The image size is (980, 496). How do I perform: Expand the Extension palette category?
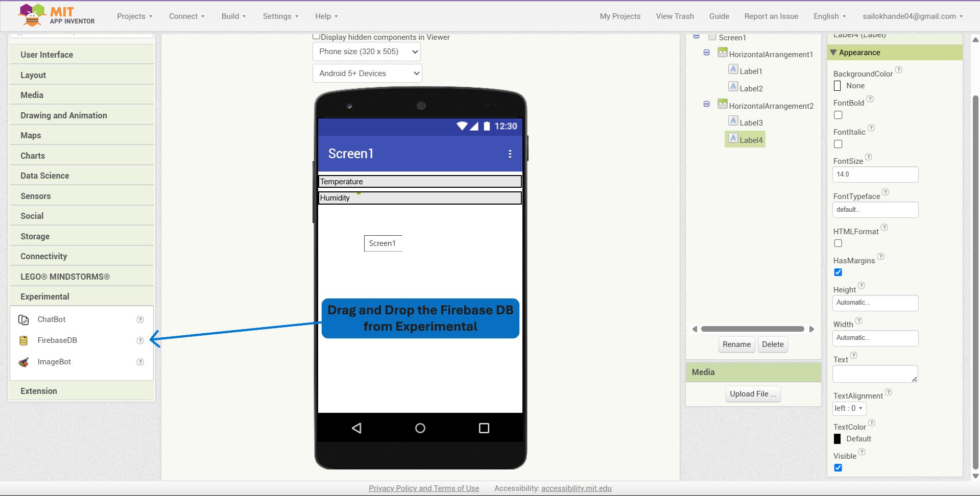point(82,391)
